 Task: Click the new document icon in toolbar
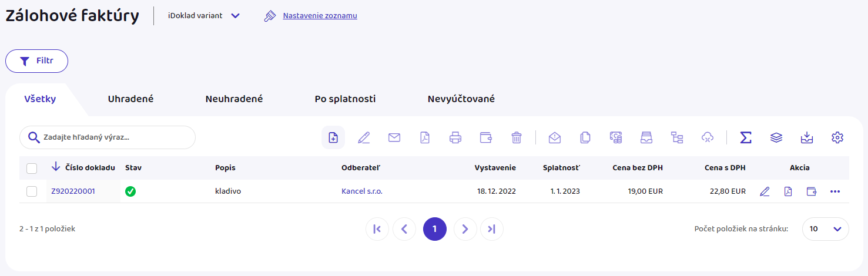pyautogui.click(x=333, y=137)
